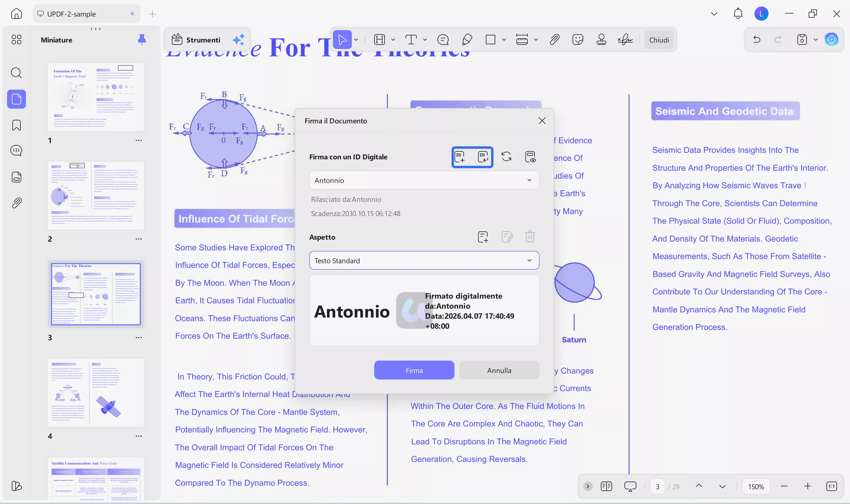Expand the Testo Standard appearance dropdown
This screenshot has width=850, height=504.
point(529,260)
